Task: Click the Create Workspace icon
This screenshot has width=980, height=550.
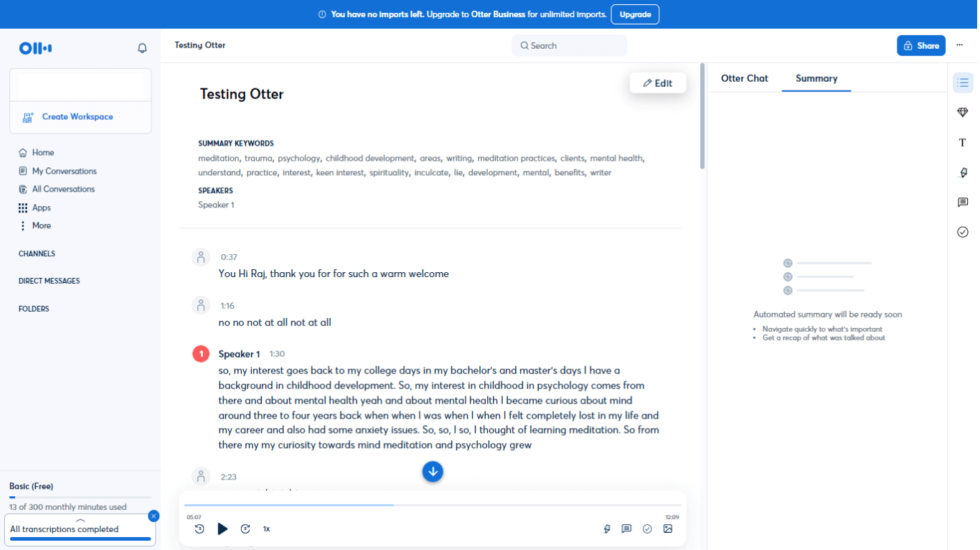Action: point(28,117)
